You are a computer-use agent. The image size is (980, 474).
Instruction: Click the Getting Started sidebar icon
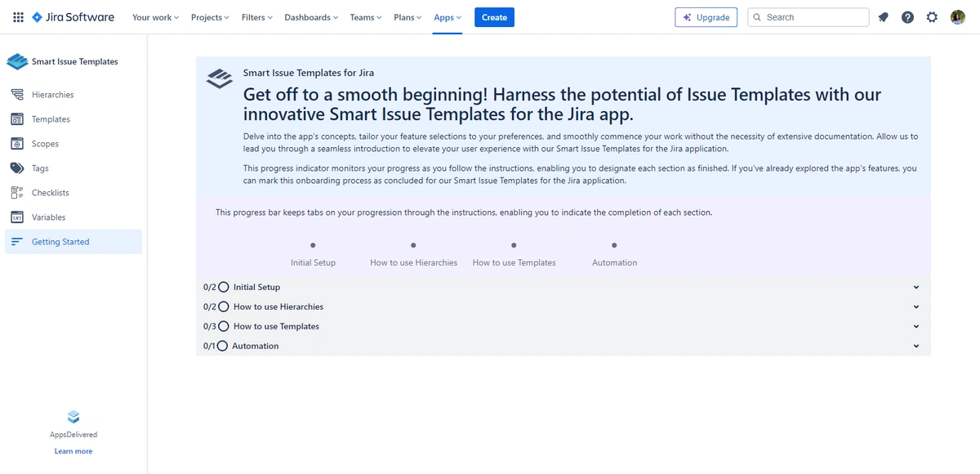(17, 242)
